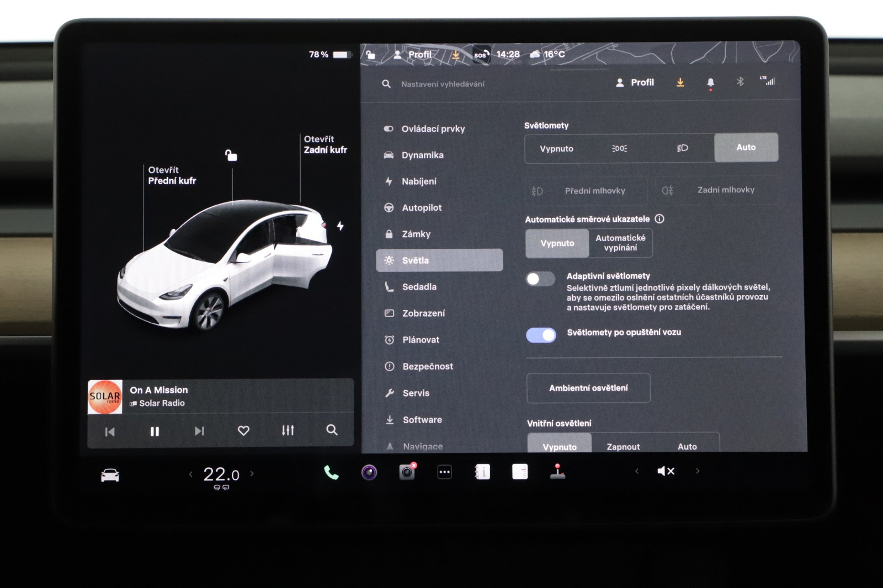Open the all apps three-dots icon
This screenshot has width=883, height=588.
point(444,472)
